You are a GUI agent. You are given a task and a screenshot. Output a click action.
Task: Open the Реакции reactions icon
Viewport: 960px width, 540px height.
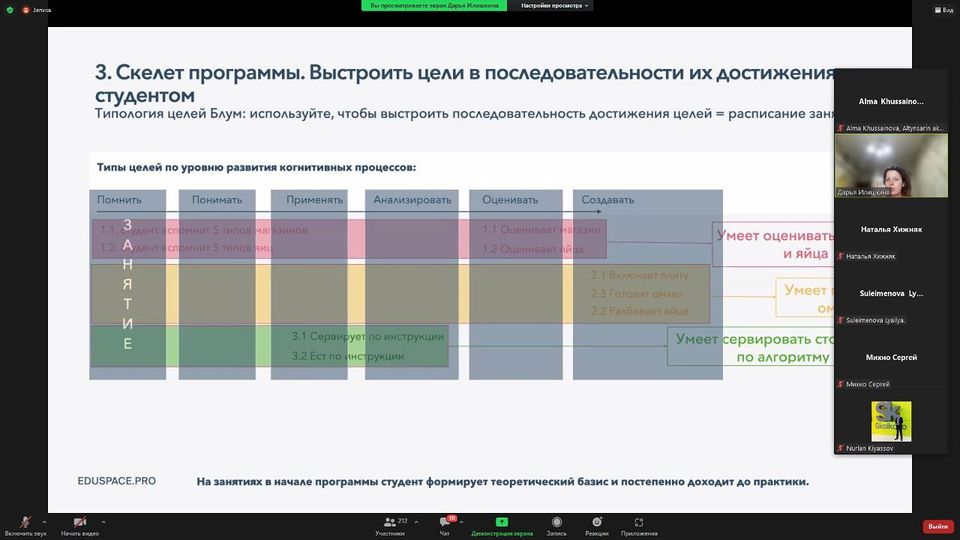click(597, 522)
